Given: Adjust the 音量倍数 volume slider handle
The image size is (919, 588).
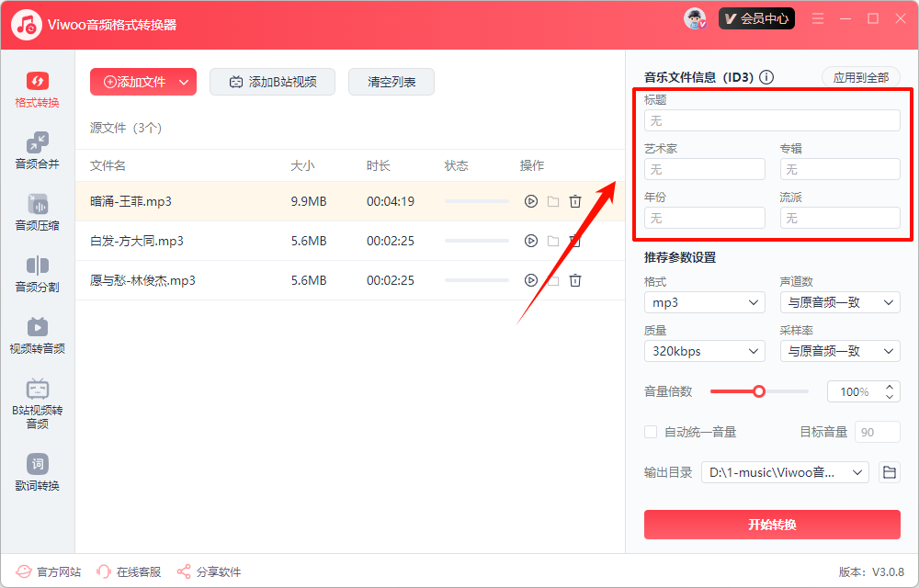Looking at the screenshot, I should [x=759, y=391].
